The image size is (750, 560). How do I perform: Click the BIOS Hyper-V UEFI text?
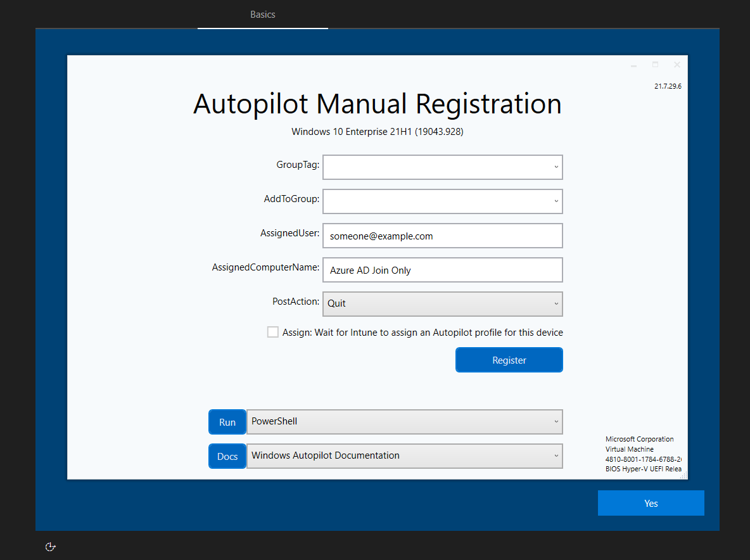[644, 469]
